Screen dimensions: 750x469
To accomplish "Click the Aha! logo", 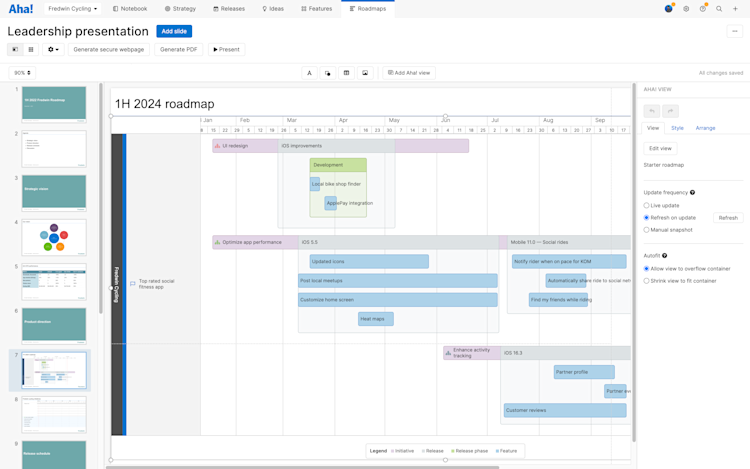I will [21, 9].
